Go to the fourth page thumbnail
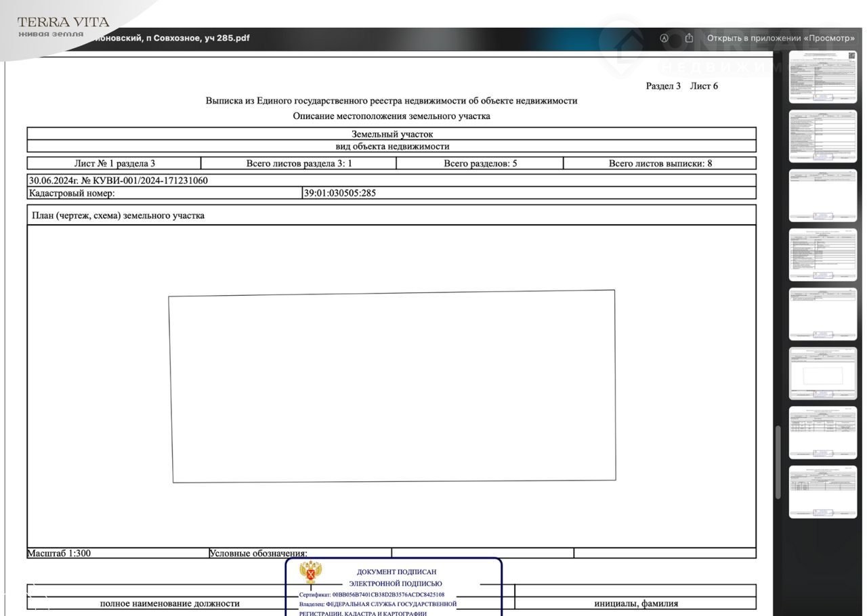The width and height of the screenshot is (867, 616). 822,255
